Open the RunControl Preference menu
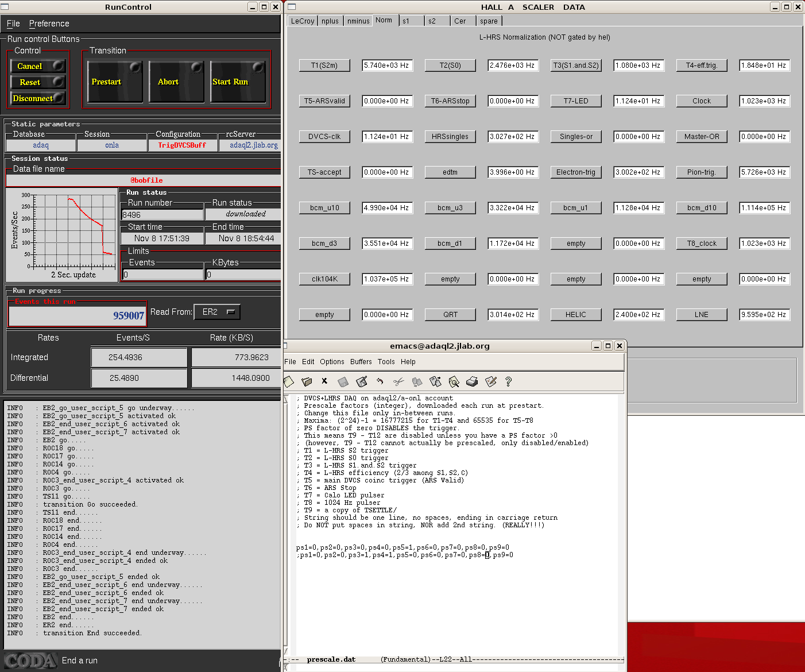Viewport: 805px width, 672px height. pos(49,24)
